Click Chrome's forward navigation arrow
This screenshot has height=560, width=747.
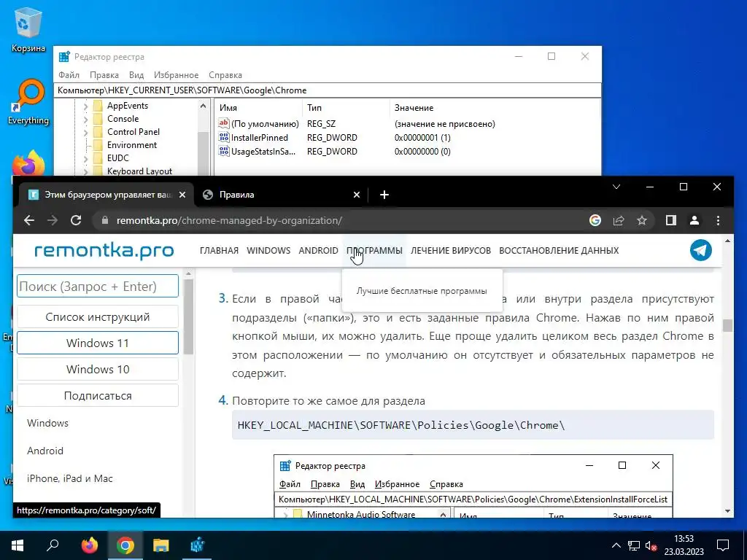point(53,220)
